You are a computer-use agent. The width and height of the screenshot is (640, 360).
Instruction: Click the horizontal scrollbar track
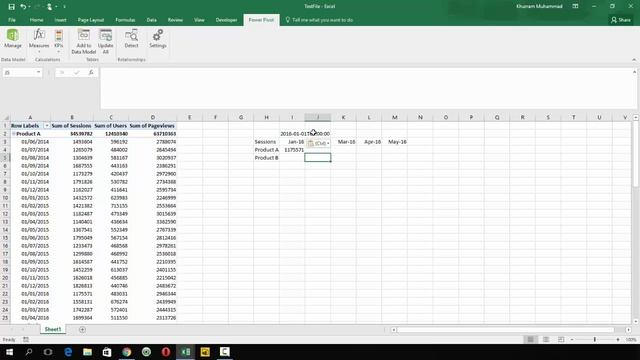point(505,329)
